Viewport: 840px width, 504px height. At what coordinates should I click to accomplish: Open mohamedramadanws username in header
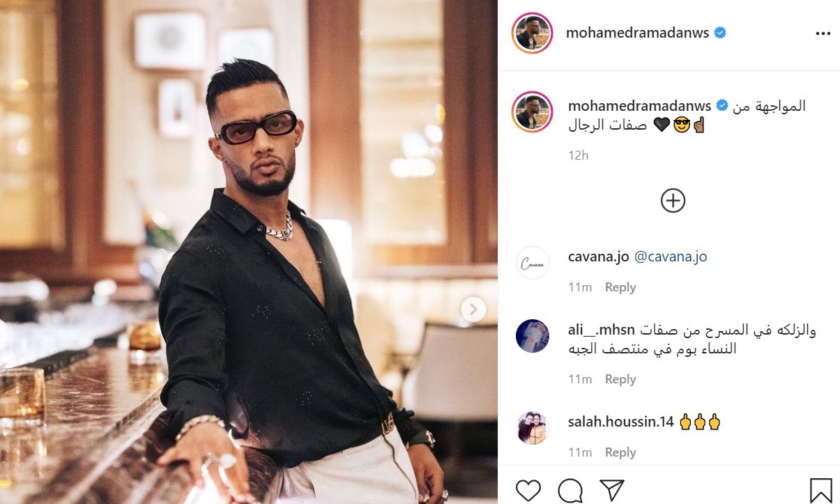pos(637,33)
